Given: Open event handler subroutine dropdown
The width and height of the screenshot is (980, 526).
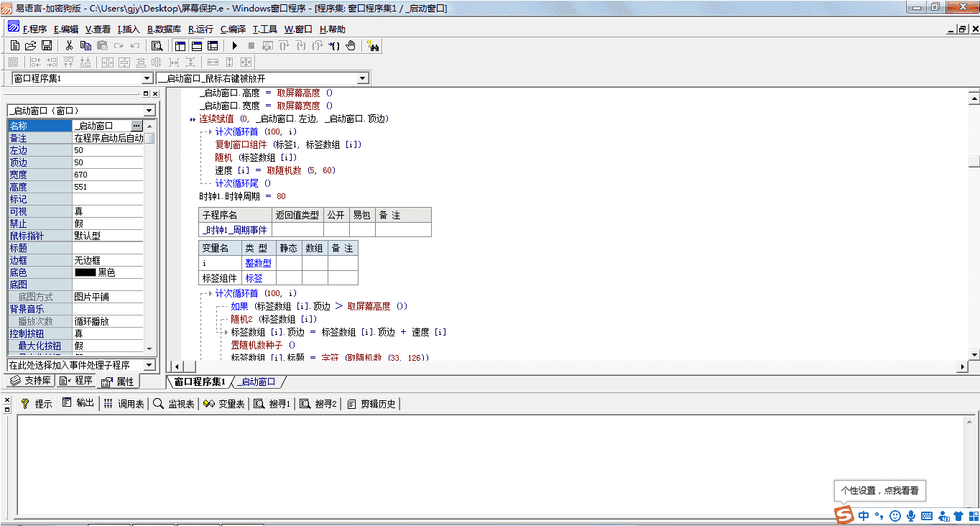Looking at the screenshot, I should [x=149, y=365].
